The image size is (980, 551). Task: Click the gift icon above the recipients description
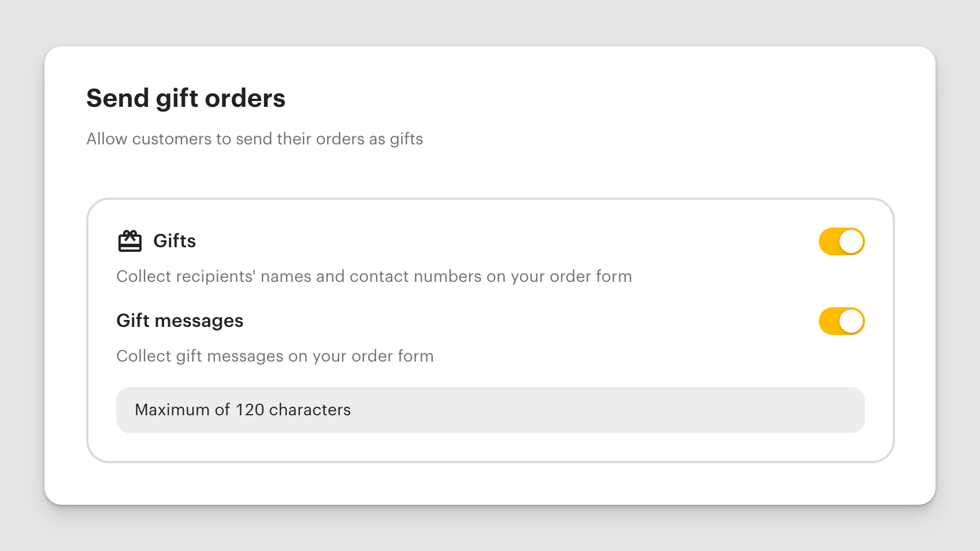(130, 241)
